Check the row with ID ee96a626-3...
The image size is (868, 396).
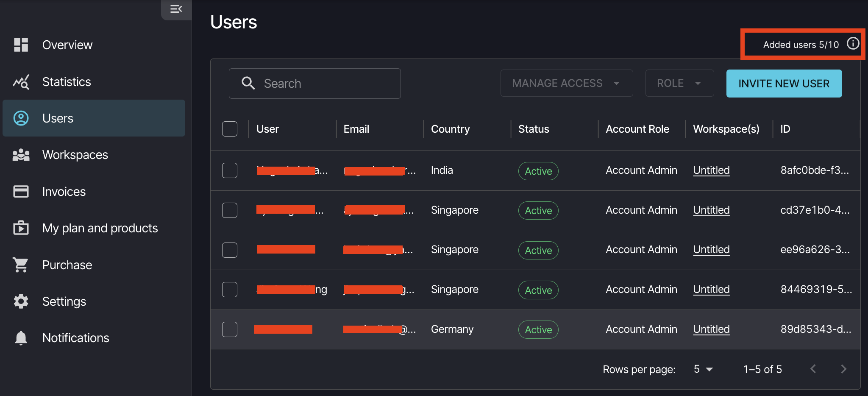230,250
